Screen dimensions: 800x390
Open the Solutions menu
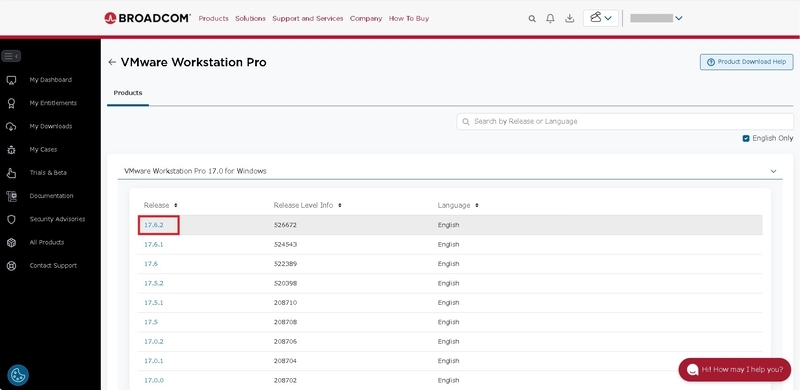pyautogui.click(x=250, y=18)
